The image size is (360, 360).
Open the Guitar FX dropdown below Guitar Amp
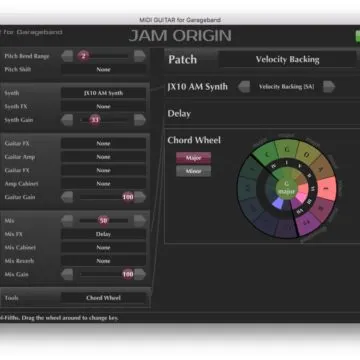point(103,170)
